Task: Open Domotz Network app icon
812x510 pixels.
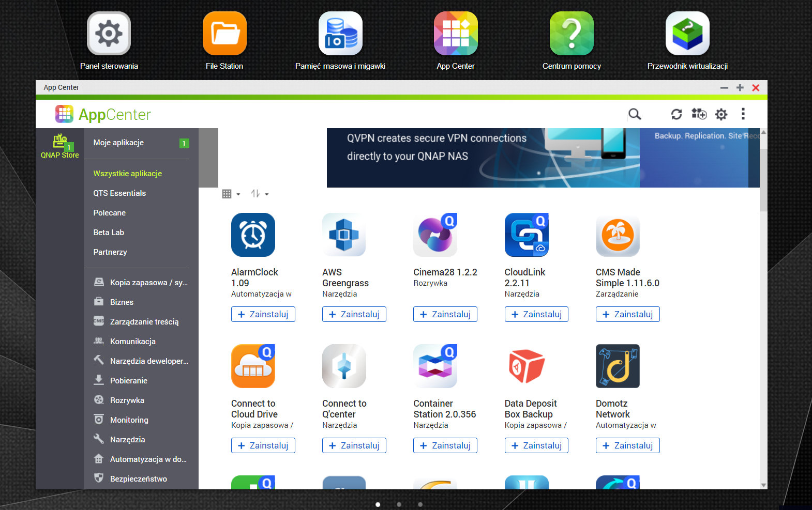Action: coord(618,366)
